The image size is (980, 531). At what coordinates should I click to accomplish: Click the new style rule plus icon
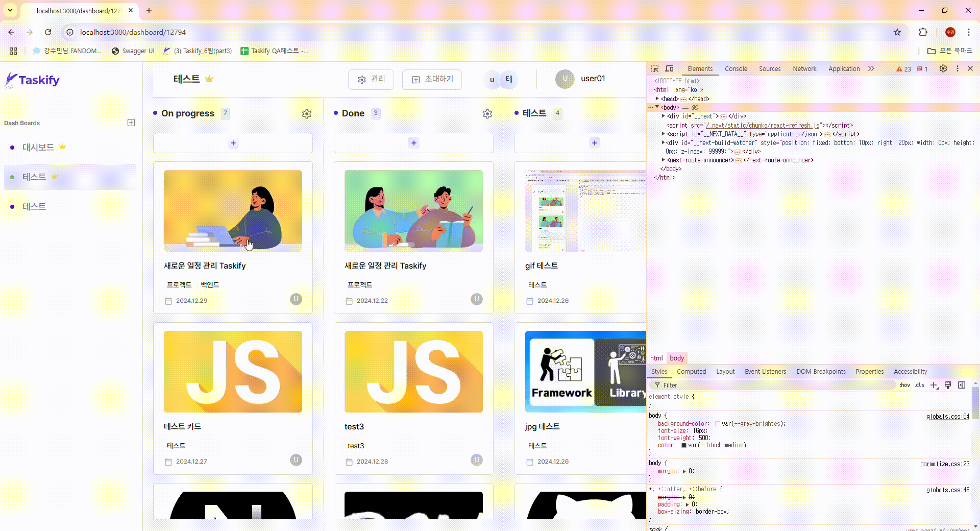pos(934,385)
